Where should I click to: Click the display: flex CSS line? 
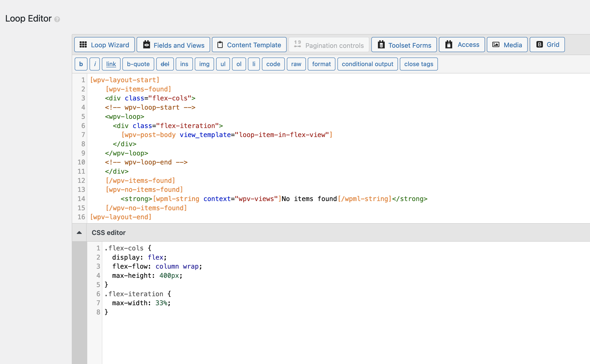tap(139, 257)
